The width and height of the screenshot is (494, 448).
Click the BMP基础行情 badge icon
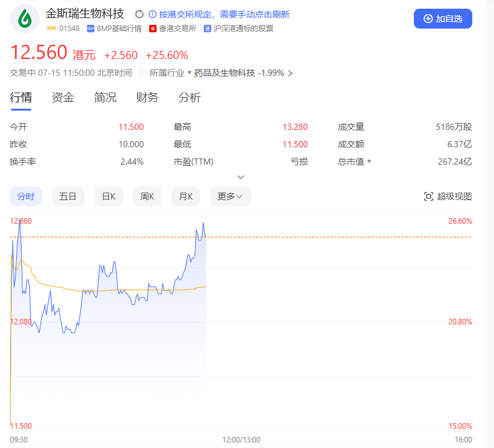(91, 29)
